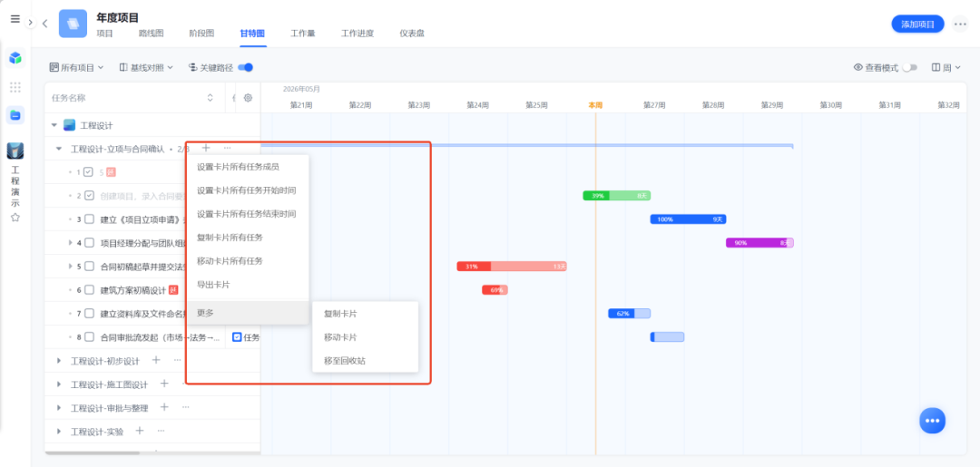This screenshot has height=467, width=980.
Task: Open the 所有项目 dropdown
Action: [x=76, y=67]
